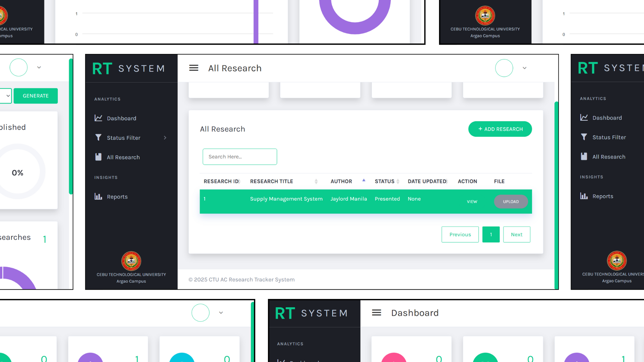Click CTU seal logo in right window sidebar

[x=616, y=260]
